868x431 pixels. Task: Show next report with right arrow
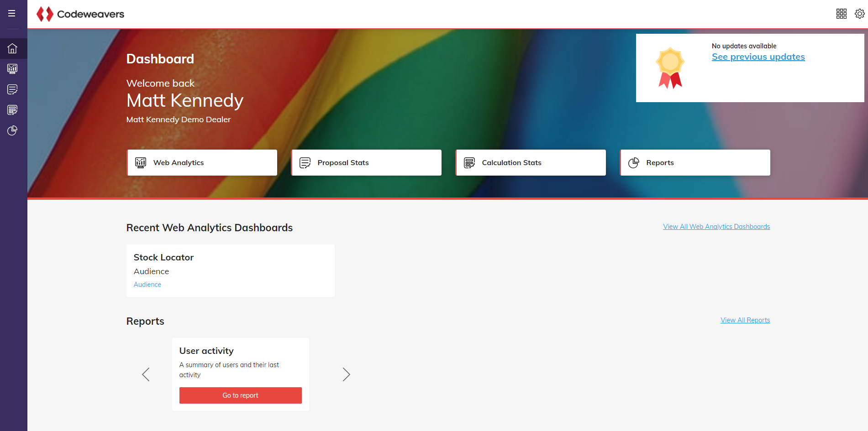tap(347, 374)
